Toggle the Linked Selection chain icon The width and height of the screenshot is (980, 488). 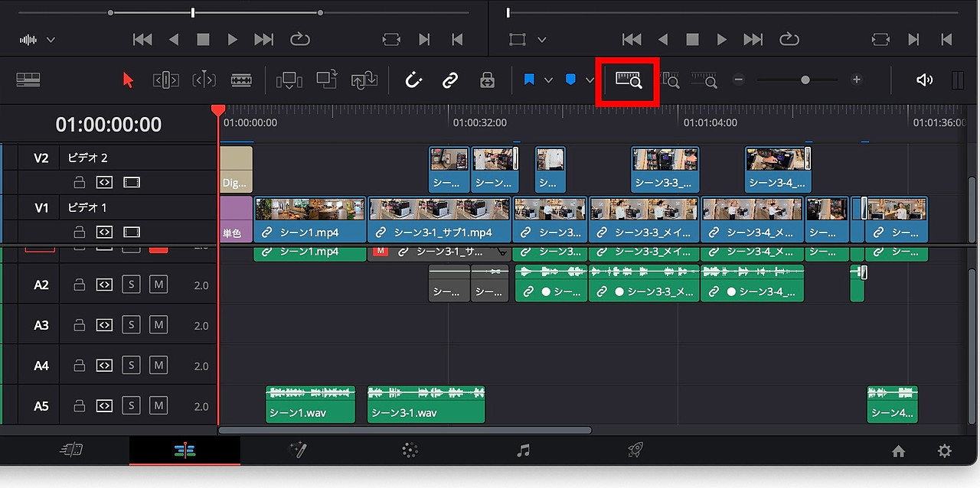450,80
